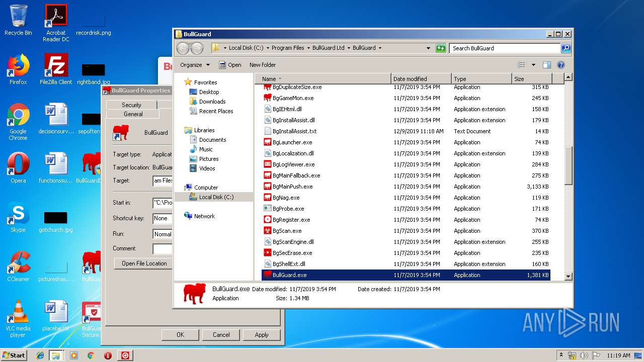This screenshot has height=362, width=644.
Task: Select BgRegister.exe file
Action: point(291,220)
